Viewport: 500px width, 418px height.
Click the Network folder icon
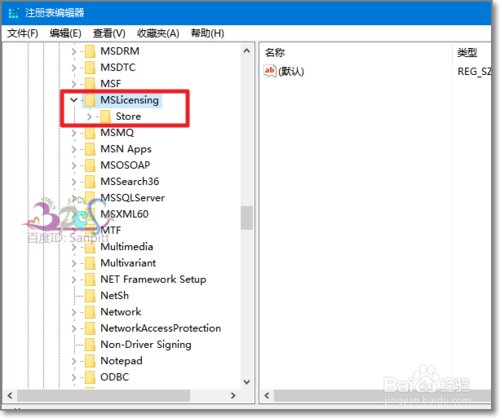coord(90,312)
